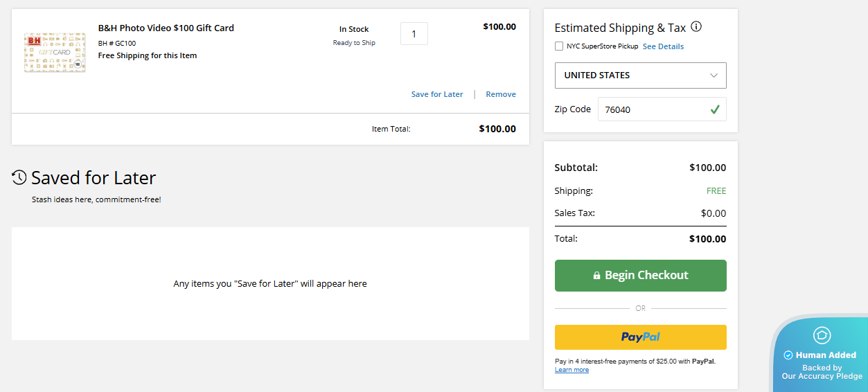Open the United States country dropdown
The image size is (868, 392).
point(639,75)
